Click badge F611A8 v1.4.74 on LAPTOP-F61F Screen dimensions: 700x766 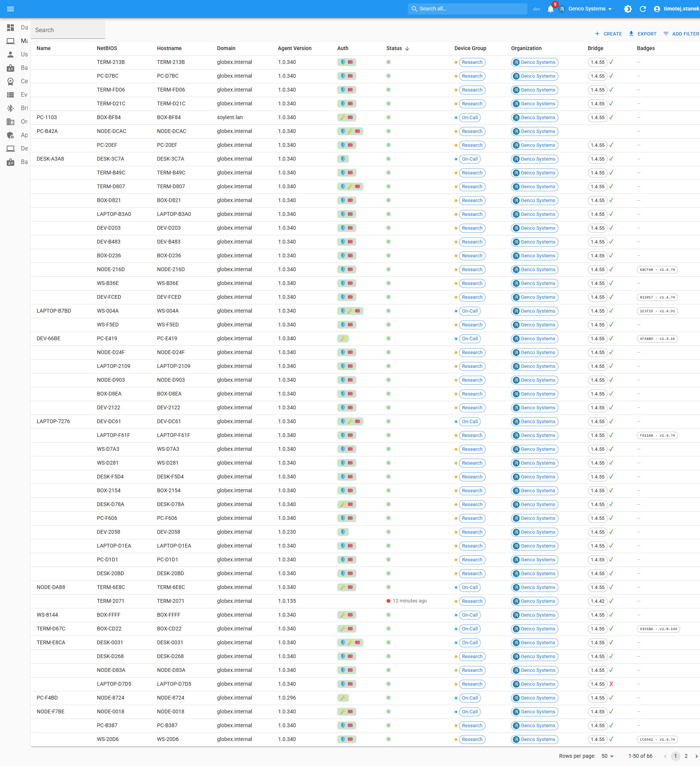coord(657,435)
